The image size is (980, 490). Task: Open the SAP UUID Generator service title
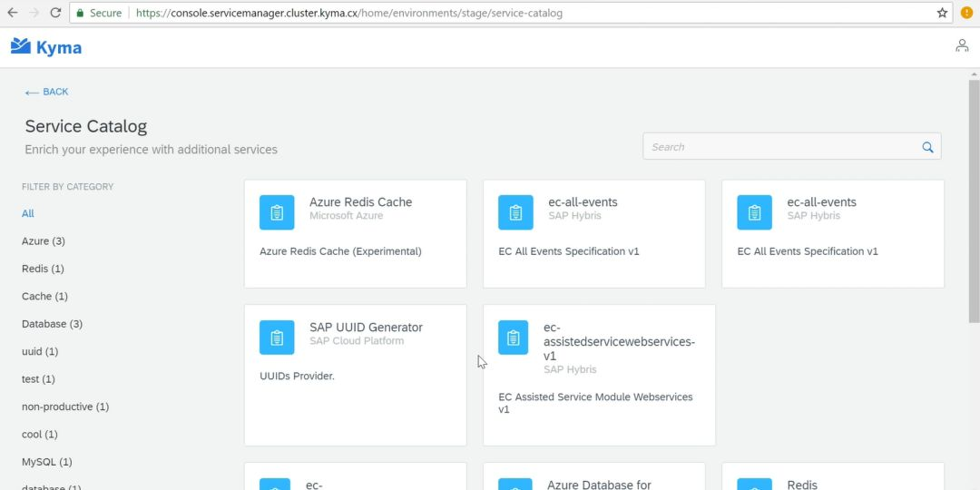point(367,327)
